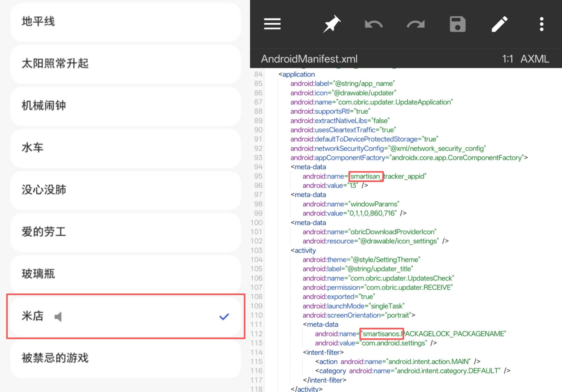Tap the 爱的劳工 item

click(x=125, y=232)
